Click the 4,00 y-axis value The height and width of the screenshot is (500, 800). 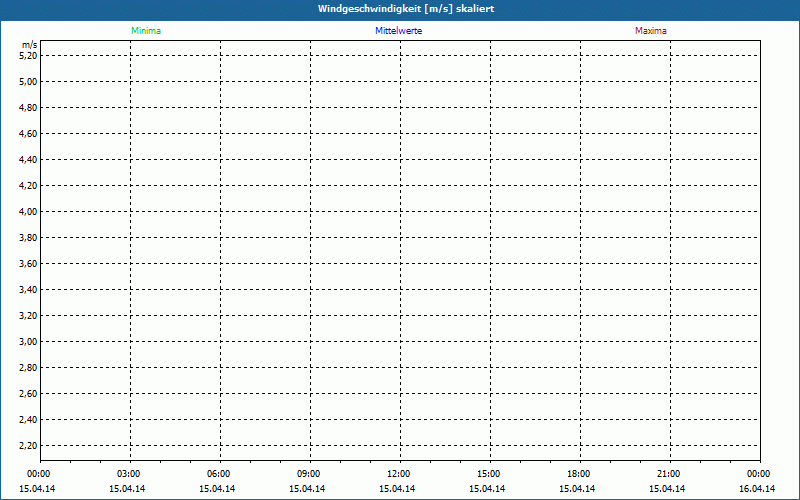click(x=28, y=212)
